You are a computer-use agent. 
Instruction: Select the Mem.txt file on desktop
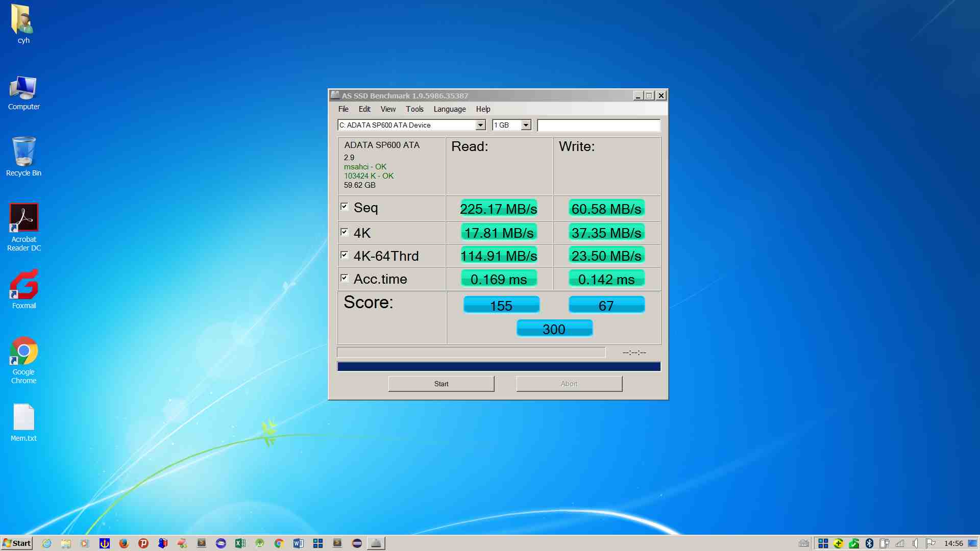pyautogui.click(x=23, y=422)
